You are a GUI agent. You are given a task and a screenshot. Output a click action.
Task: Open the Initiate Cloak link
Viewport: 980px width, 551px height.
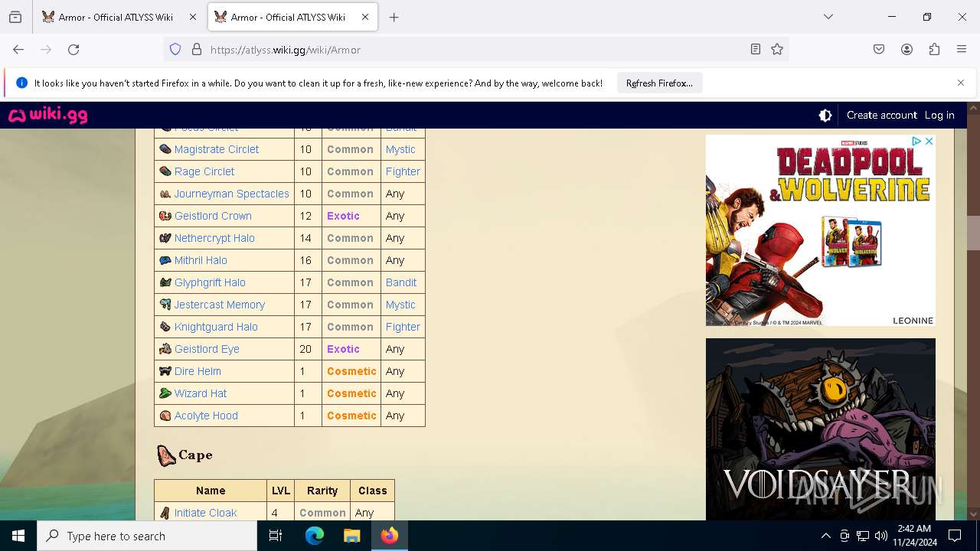click(205, 513)
